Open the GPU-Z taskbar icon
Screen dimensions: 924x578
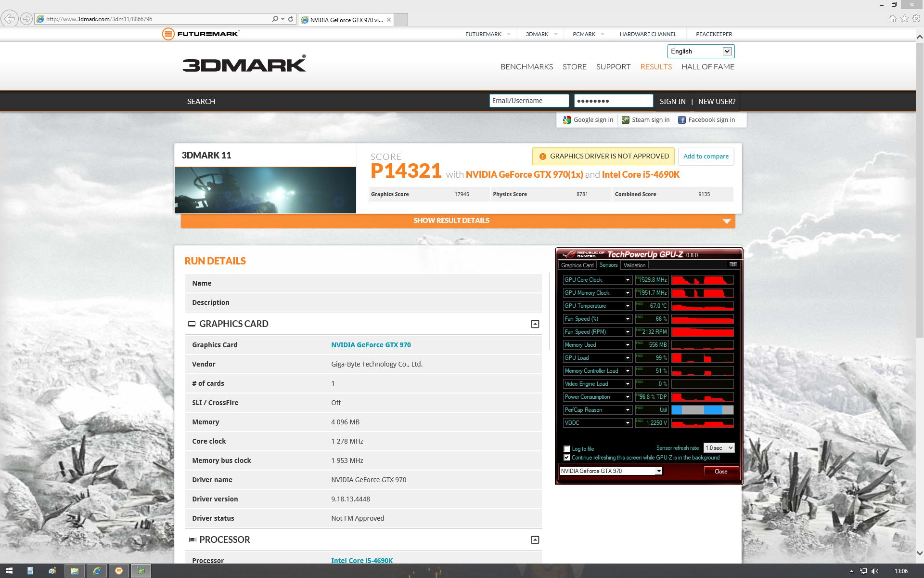click(141, 571)
